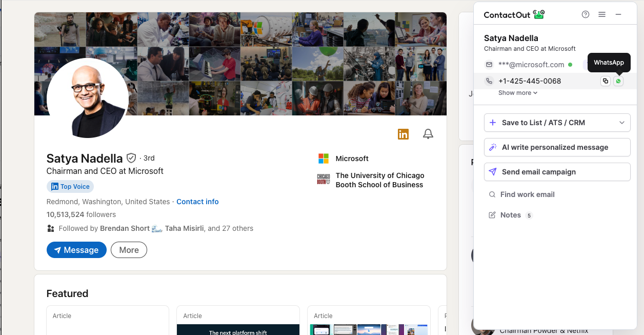Click the notification bell on profile

[428, 134]
